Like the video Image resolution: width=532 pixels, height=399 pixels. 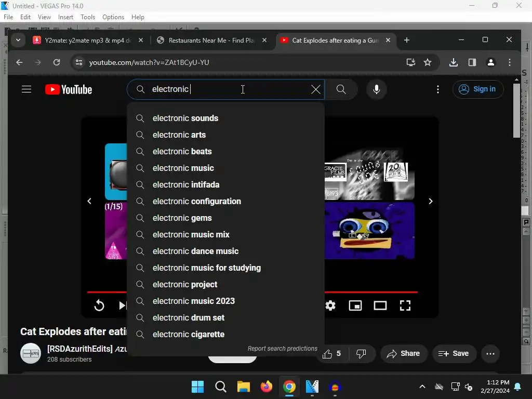332,353
